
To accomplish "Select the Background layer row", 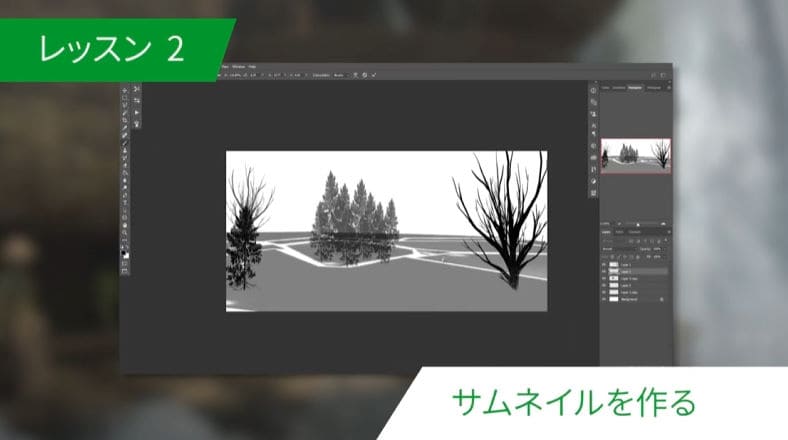I will pyautogui.click(x=635, y=299).
